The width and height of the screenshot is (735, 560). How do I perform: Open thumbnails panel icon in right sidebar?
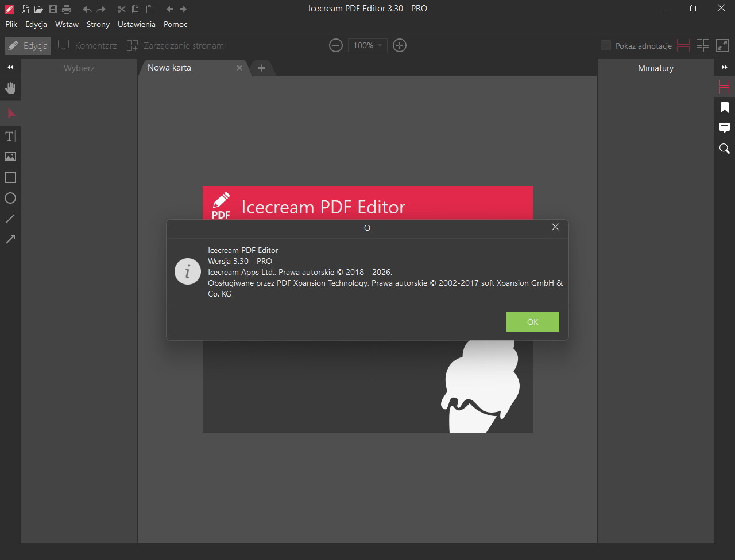[x=725, y=87]
